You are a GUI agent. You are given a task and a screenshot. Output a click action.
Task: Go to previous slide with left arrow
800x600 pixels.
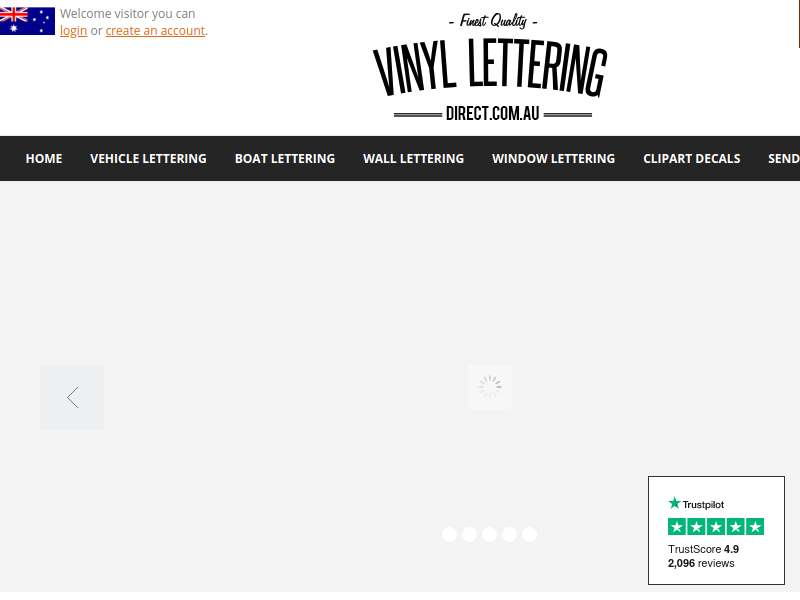(72, 397)
